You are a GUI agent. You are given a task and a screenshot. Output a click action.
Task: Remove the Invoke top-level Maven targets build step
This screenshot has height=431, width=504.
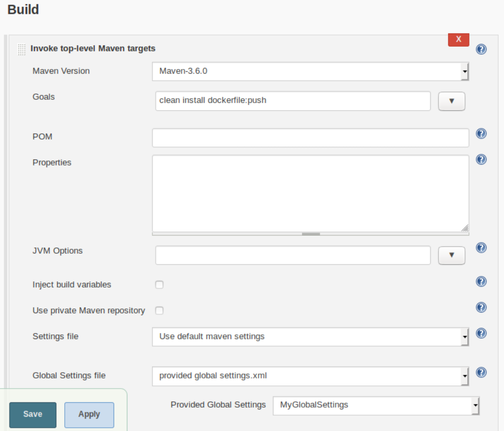(458, 39)
